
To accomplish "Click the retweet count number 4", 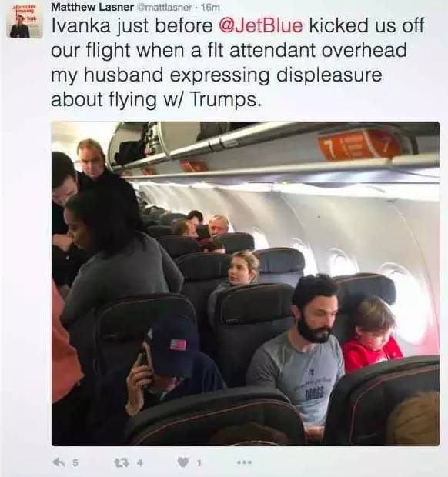I will pos(139,463).
